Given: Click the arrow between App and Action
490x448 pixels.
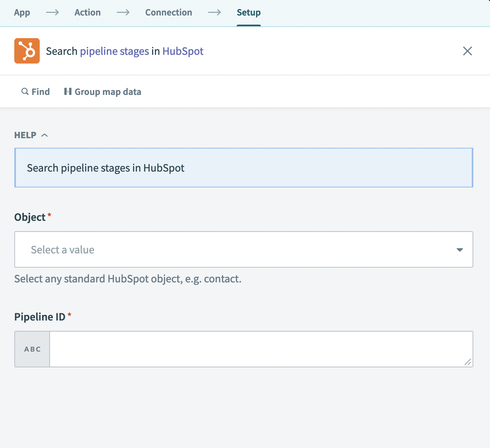Looking at the screenshot, I should 52,12.
